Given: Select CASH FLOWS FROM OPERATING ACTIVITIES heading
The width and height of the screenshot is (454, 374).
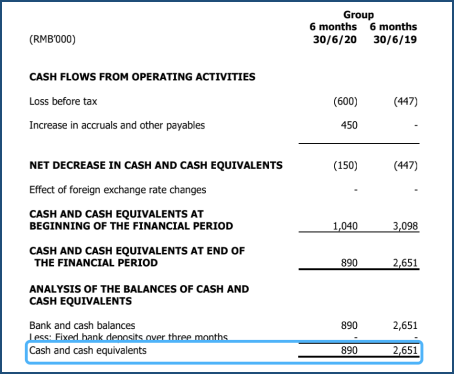Looking at the screenshot, I should 142,77.
